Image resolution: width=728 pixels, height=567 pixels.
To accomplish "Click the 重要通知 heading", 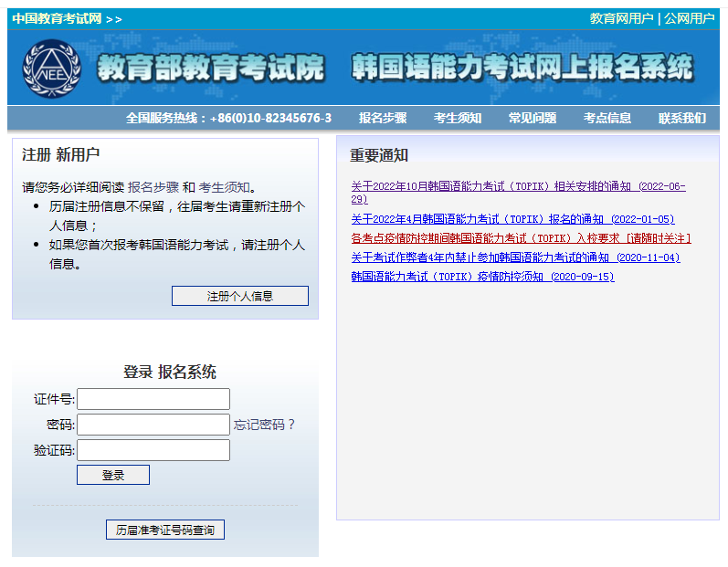I will pyautogui.click(x=379, y=155).
